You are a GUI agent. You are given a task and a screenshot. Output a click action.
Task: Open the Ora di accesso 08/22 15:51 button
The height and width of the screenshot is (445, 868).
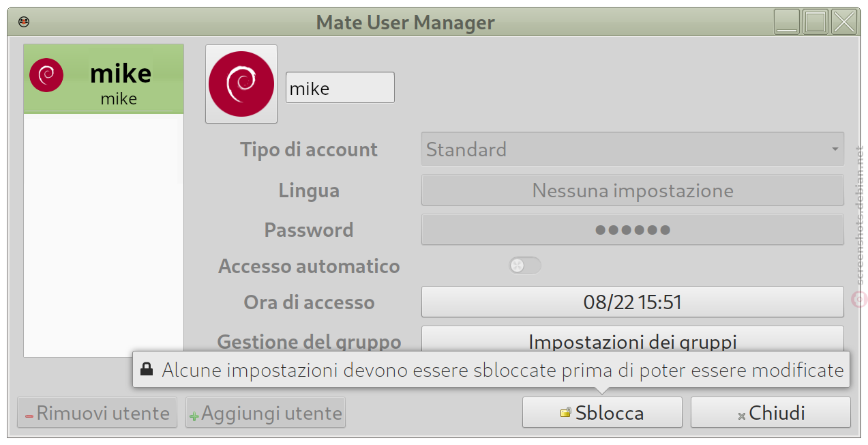point(632,302)
